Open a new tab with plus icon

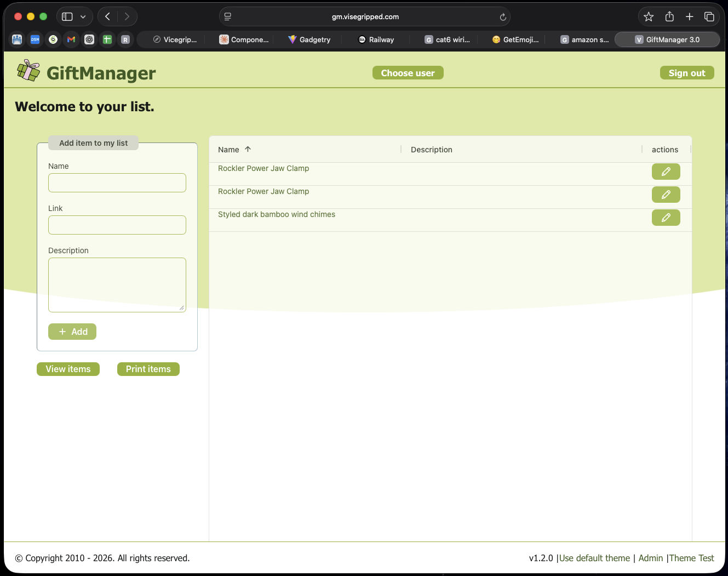click(690, 16)
